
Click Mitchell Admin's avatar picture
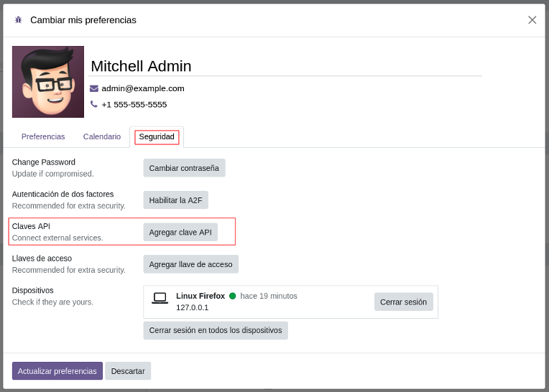(48, 82)
